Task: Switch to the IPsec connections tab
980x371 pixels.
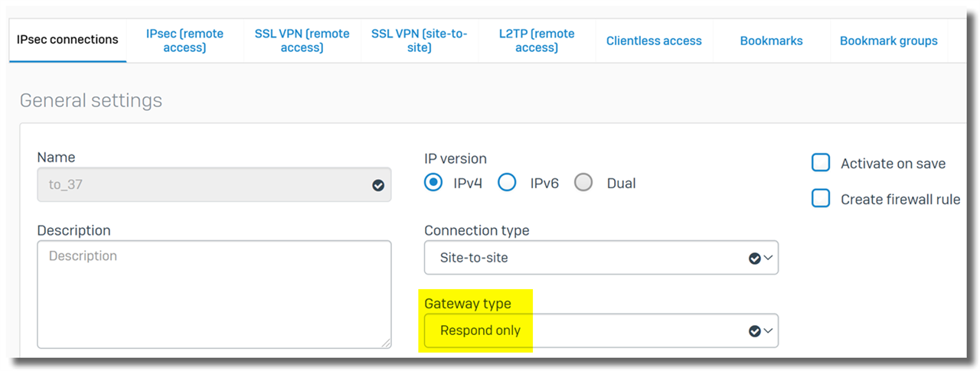Action: pos(67,40)
